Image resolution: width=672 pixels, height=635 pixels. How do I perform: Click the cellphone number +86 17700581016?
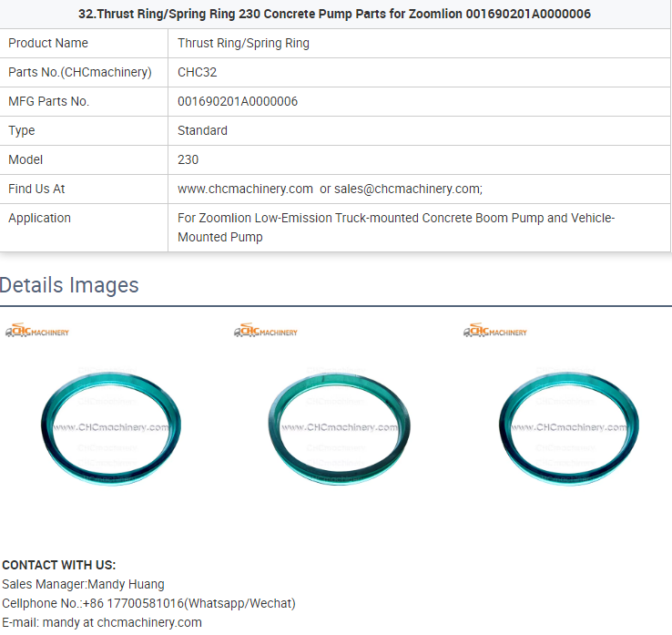coord(134,604)
